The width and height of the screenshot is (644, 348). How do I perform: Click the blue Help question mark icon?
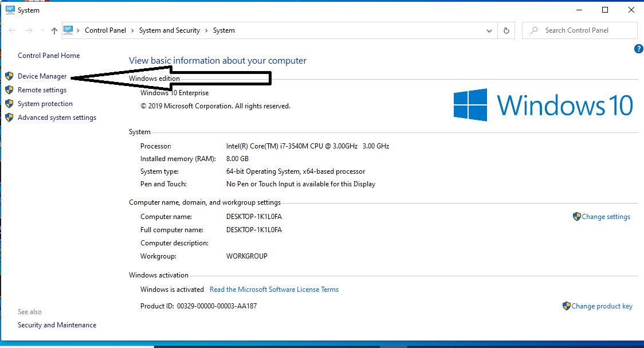(x=639, y=49)
